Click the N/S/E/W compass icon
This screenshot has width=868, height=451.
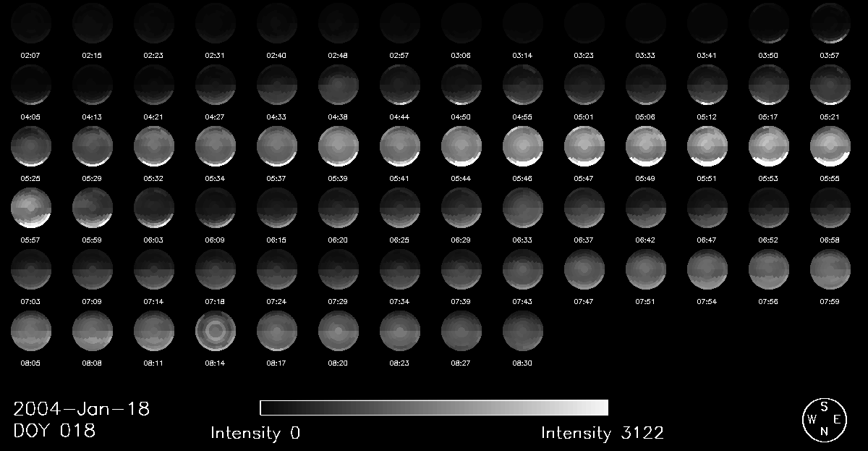tap(823, 418)
